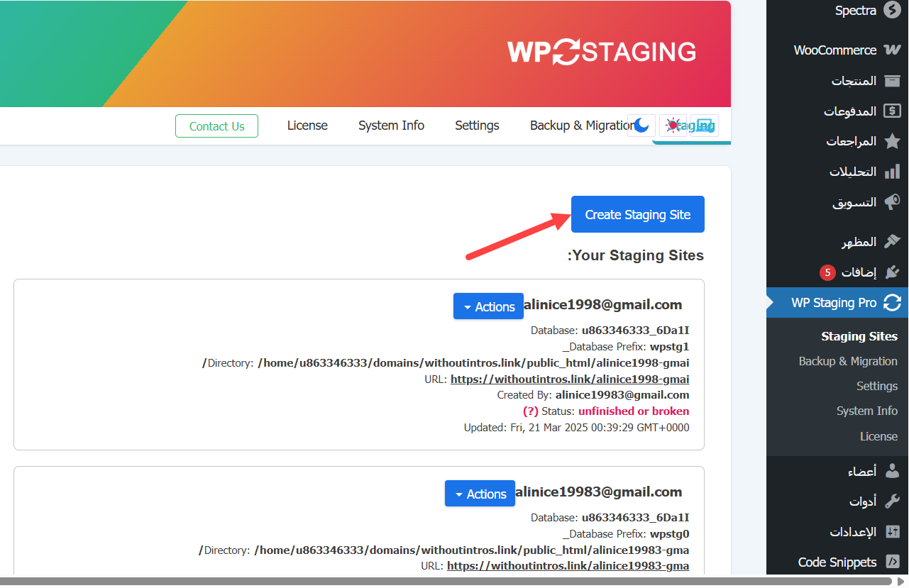Click the plugins plug icon

tap(892, 272)
